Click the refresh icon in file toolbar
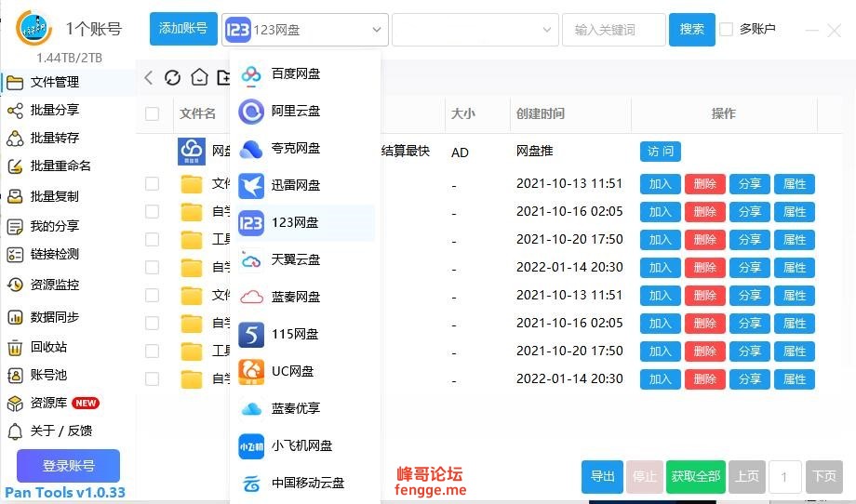This screenshot has width=856, height=504. (x=172, y=77)
